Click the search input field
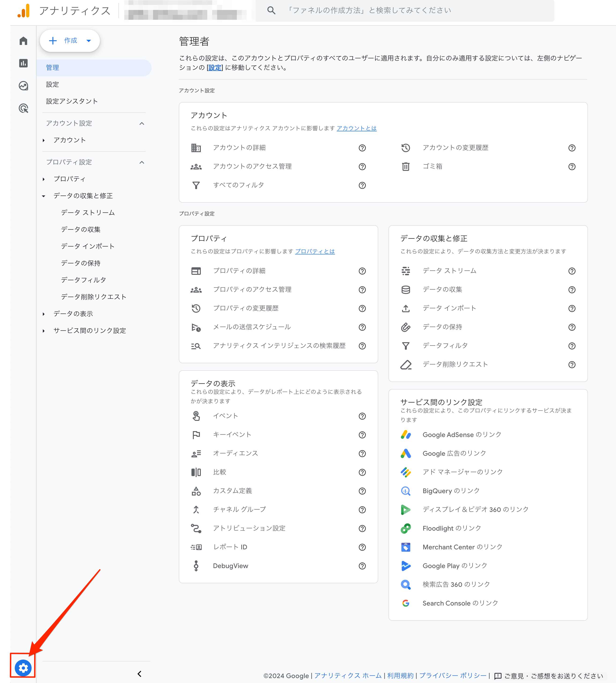This screenshot has height=683, width=616. click(x=405, y=11)
